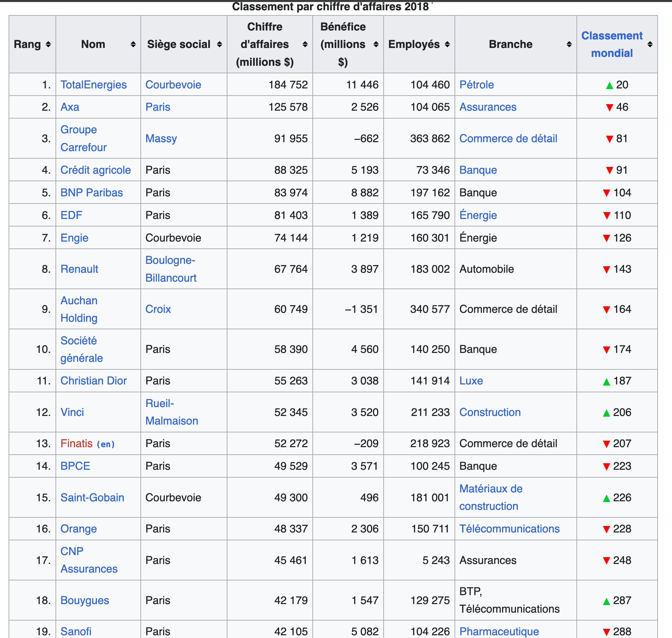Image resolution: width=672 pixels, height=638 pixels.
Task: Open the Axa company link
Action: pyautogui.click(x=70, y=107)
